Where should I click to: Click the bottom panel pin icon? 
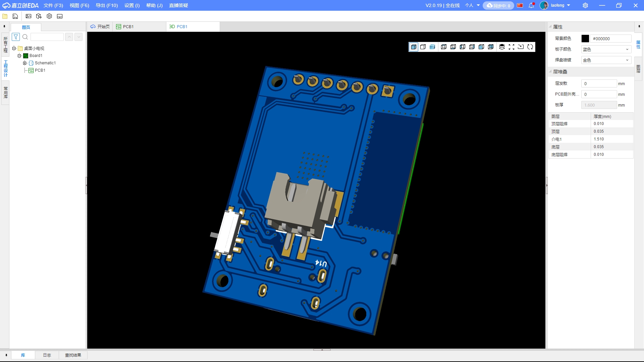point(6,355)
